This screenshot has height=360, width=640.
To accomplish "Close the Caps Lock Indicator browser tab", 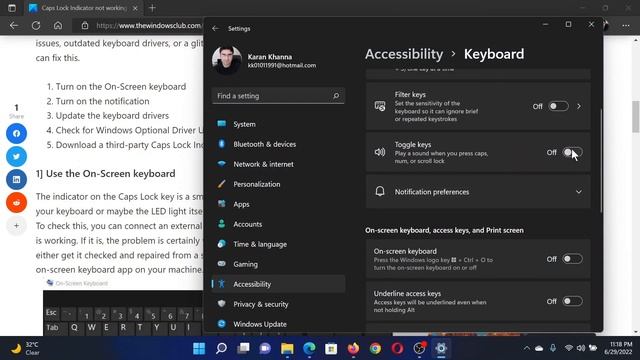I will (x=135, y=8).
